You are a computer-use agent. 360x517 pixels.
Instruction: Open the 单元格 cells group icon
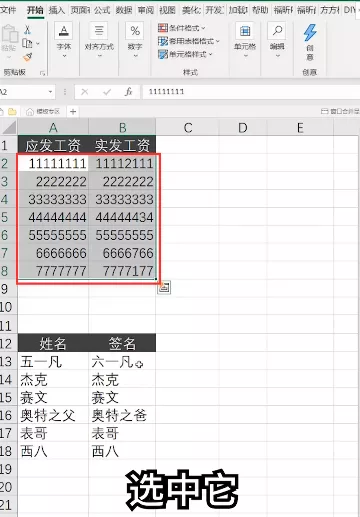[245, 31]
